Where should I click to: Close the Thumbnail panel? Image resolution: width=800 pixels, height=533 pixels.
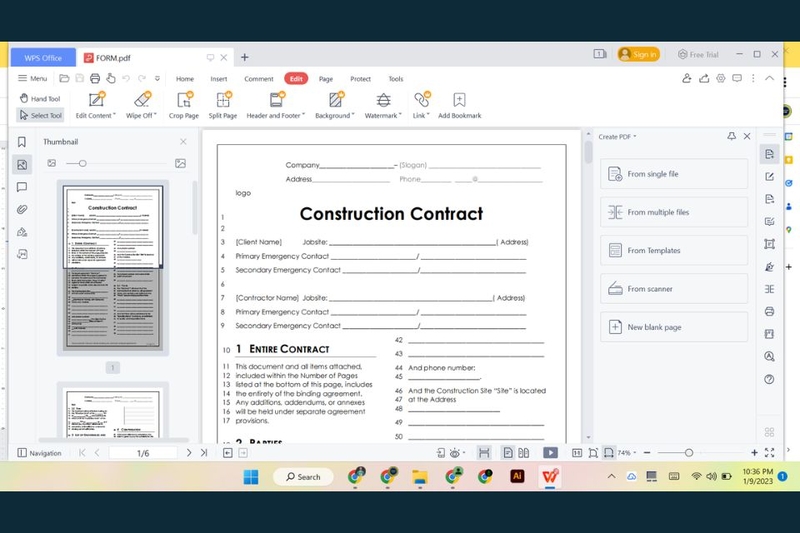tap(183, 141)
